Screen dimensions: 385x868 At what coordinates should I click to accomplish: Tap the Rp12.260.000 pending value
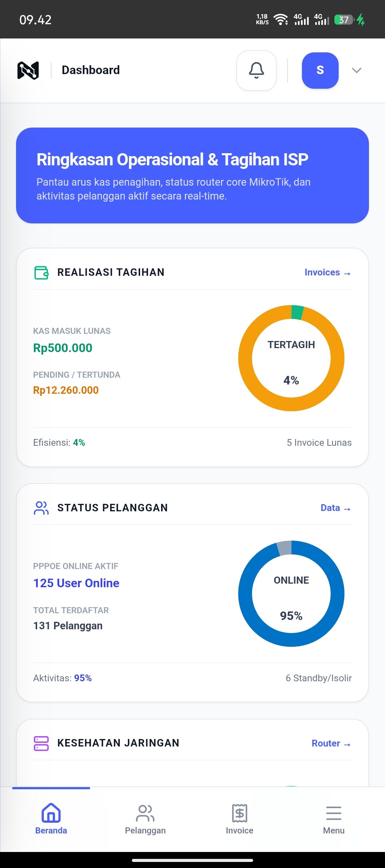[66, 390]
